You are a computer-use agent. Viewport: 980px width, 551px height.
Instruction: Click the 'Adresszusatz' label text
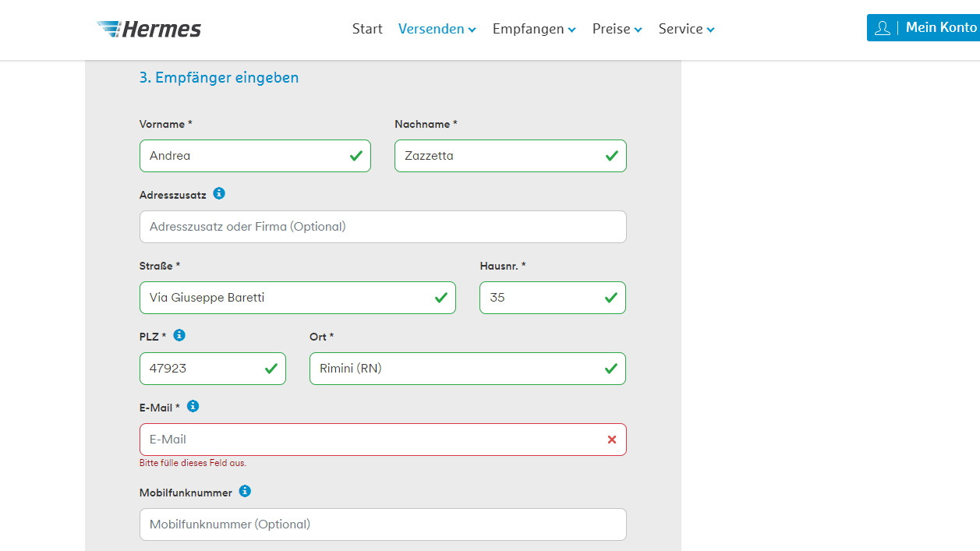pos(172,195)
